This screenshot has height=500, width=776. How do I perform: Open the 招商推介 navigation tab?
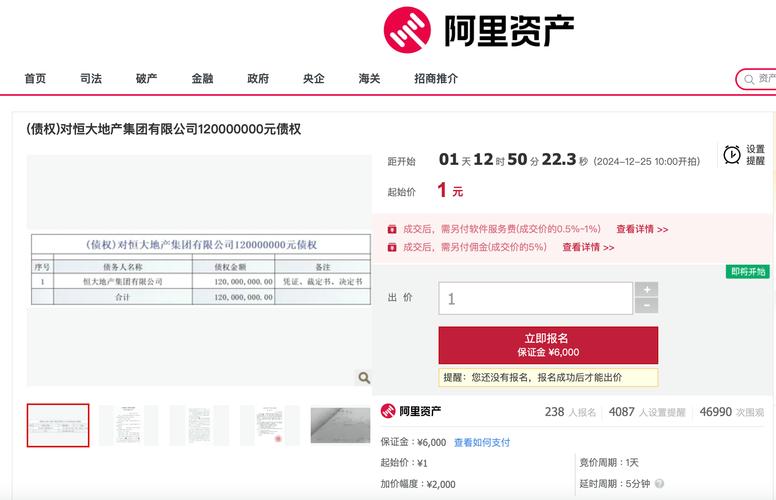(x=436, y=78)
